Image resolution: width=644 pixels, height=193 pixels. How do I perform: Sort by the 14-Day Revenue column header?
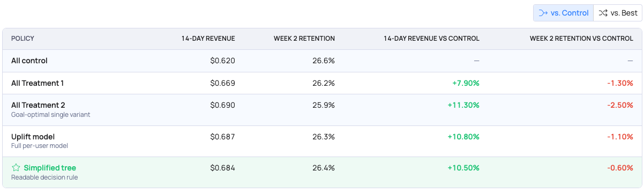coord(208,39)
